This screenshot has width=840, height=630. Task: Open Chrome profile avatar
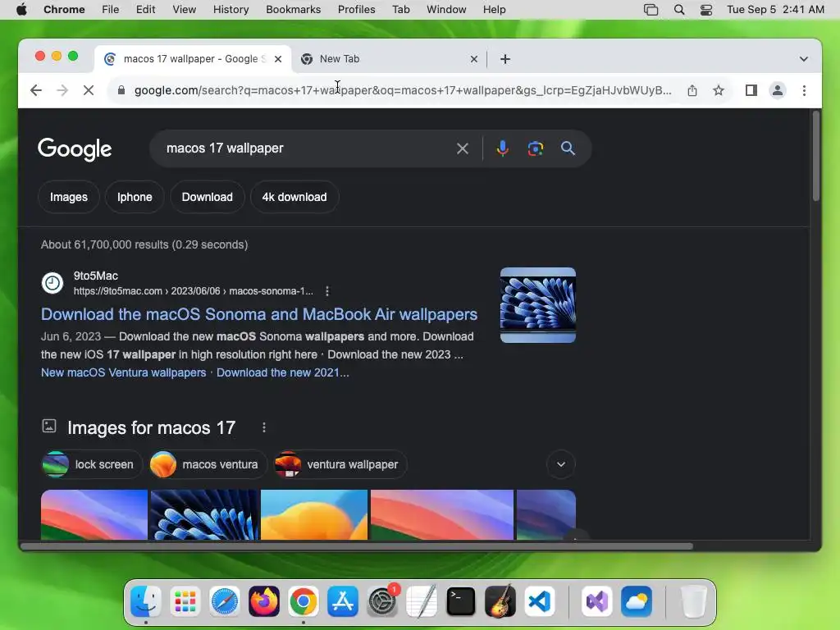pyautogui.click(x=778, y=90)
